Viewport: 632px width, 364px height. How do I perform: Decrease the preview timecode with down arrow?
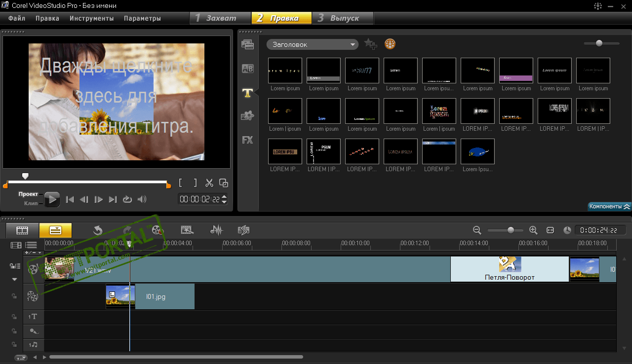(x=225, y=202)
